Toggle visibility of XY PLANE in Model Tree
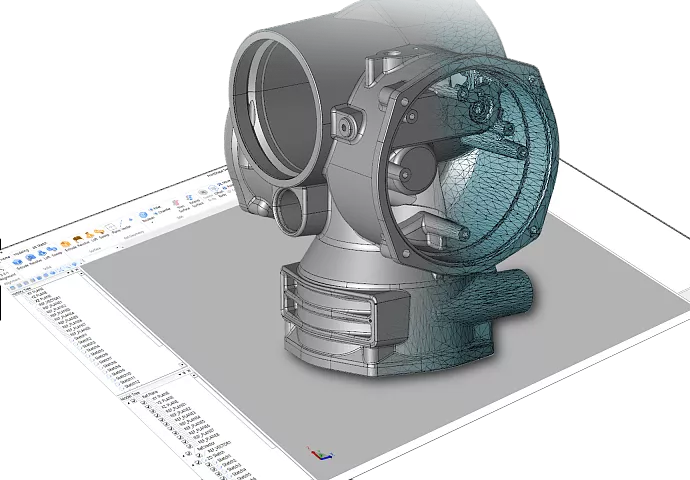The width and height of the screenshot is (690, 480). (x=143, y=402)
